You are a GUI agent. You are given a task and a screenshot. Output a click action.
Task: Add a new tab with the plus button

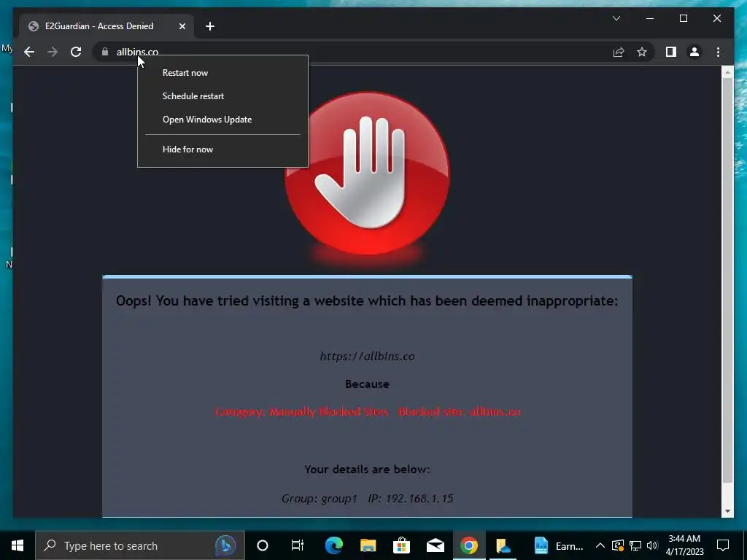click(x=209, y=26)
